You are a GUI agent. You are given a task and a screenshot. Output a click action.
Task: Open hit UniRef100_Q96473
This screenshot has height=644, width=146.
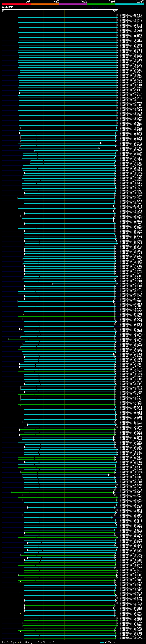[x=131, y=25]
